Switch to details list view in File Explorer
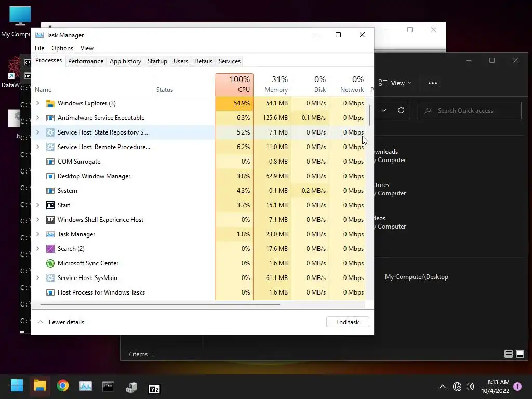The image size is (532, 399). tap(508, 354)
